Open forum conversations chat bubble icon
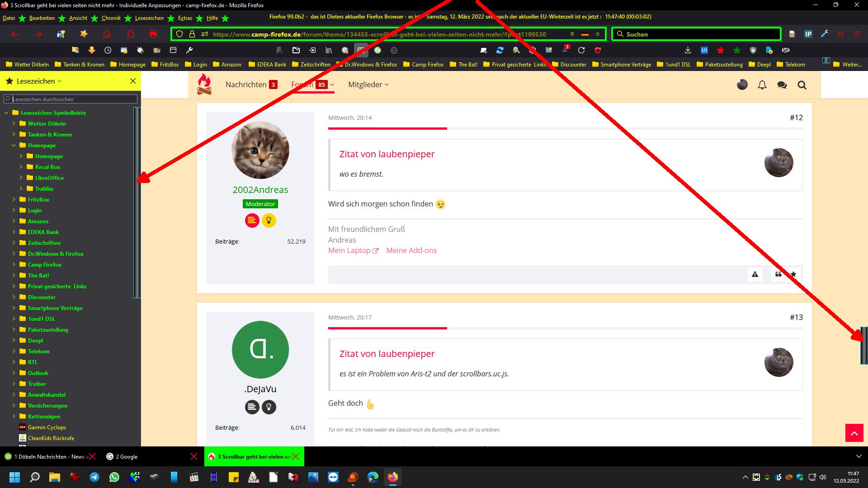Screen dimensions: 868x488 [782, 85]
